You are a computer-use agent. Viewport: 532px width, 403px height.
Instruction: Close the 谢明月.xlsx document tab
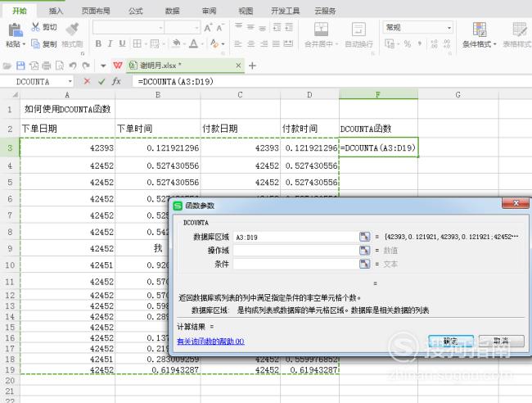click(238, 66)
